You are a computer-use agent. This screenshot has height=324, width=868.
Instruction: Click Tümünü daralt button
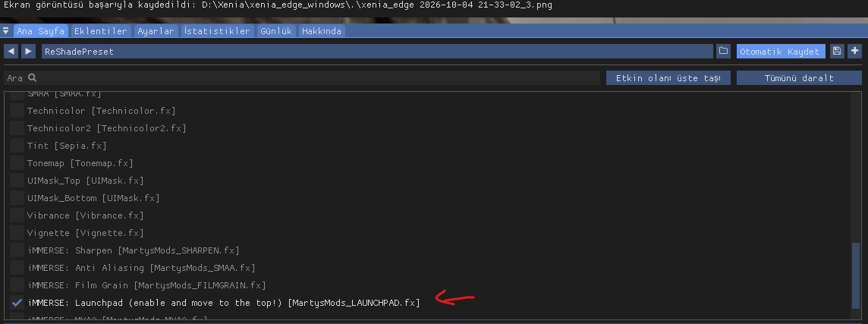799,78
